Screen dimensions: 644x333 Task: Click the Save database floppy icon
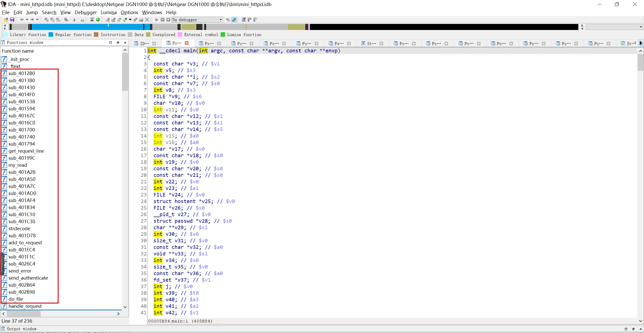click(x=12, y=20)
